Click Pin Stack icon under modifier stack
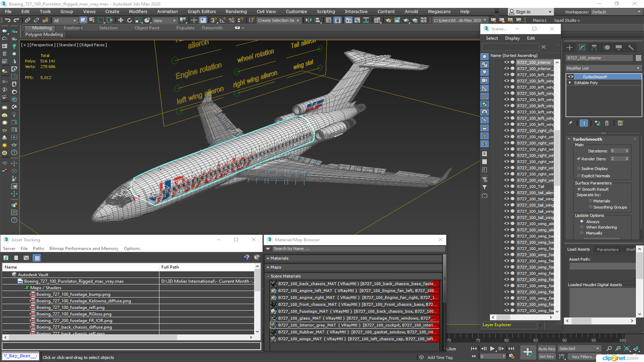Viewport: 644px width, 362px height. (570, 123)
